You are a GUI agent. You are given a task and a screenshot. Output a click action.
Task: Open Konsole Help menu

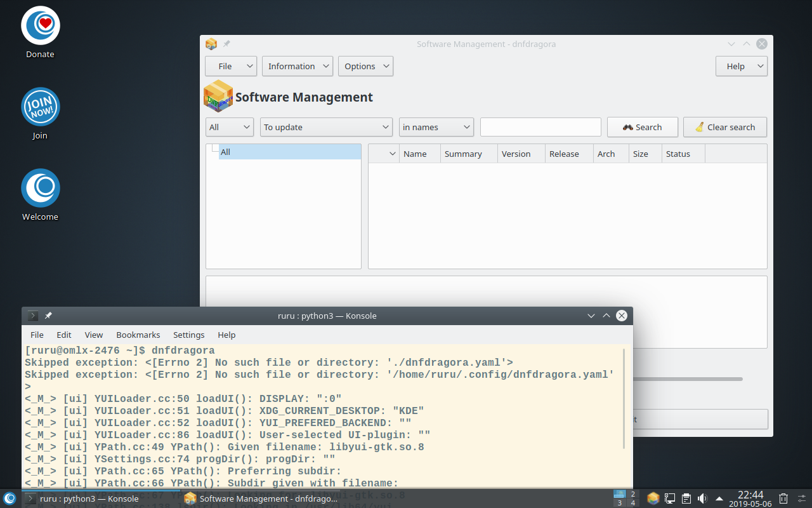tap(226, 335)
